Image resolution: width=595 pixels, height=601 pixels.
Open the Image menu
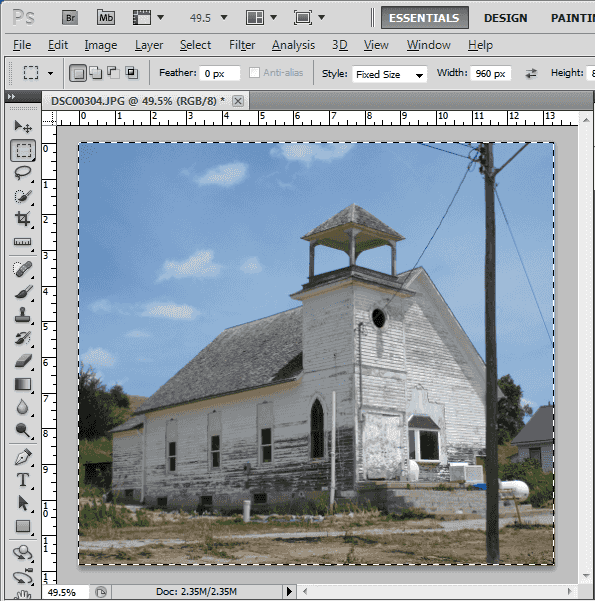(101, 45)
